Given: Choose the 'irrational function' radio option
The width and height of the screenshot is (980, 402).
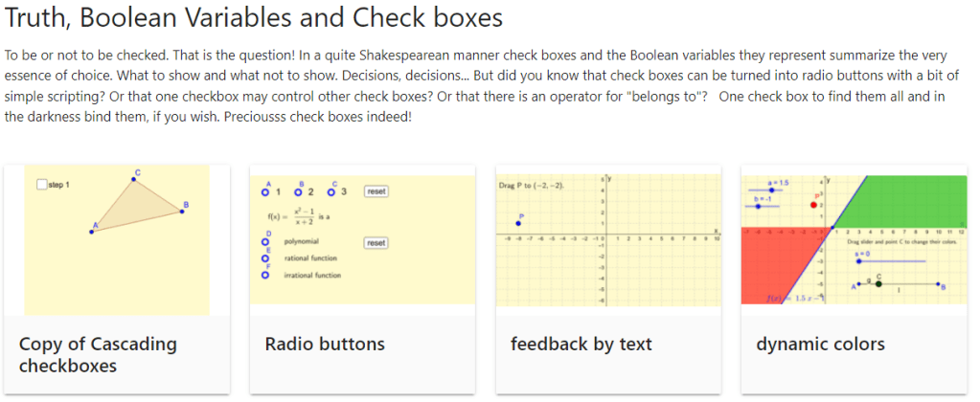Looking at the screenshot, I should click(x=265, y=276).
